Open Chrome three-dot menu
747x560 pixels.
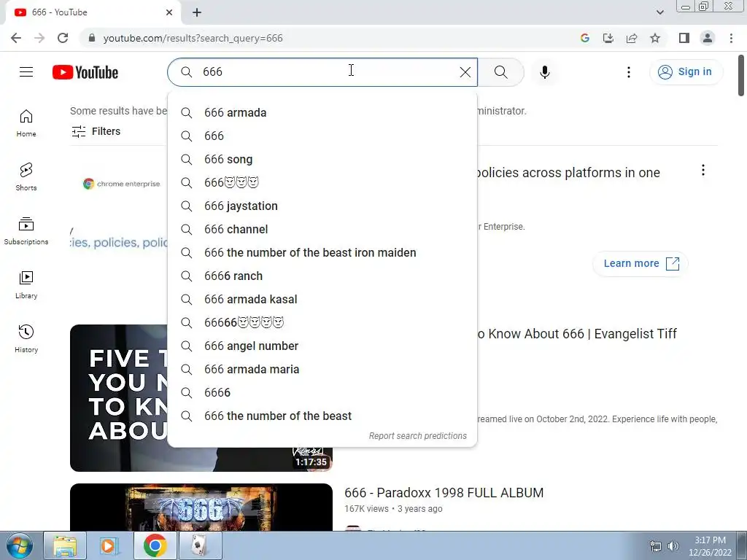click(x=731, y=38)
